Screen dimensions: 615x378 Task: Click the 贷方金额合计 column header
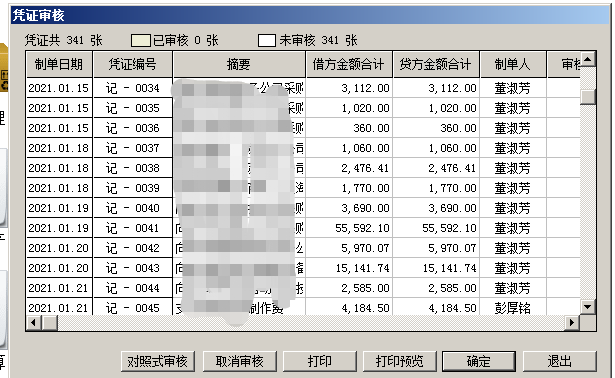point(436,64)
